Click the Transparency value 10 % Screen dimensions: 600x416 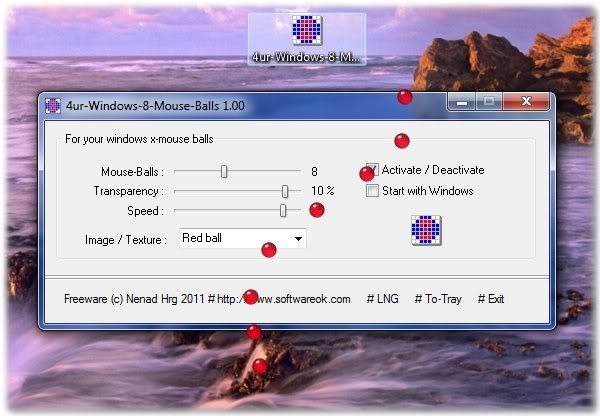click(x=323, y=191)
